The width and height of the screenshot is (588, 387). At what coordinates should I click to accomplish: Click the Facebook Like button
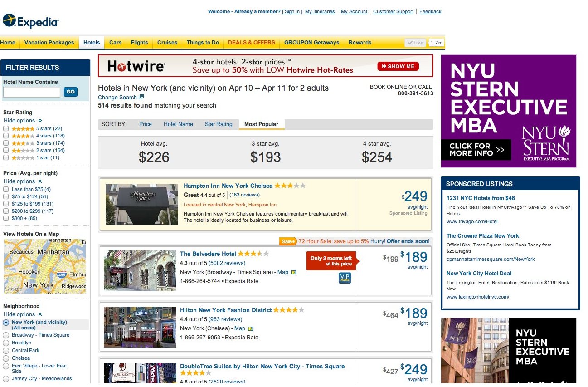coord(415,43)
